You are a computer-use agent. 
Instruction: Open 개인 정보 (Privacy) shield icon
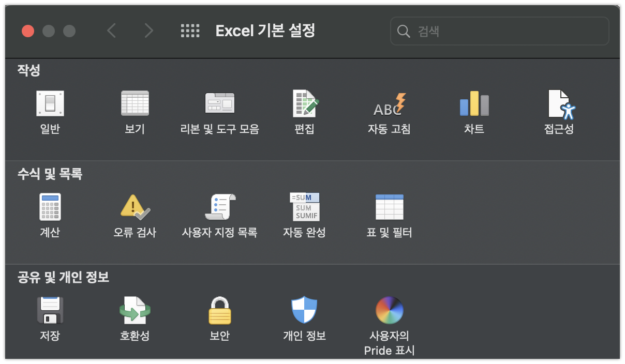304,310
